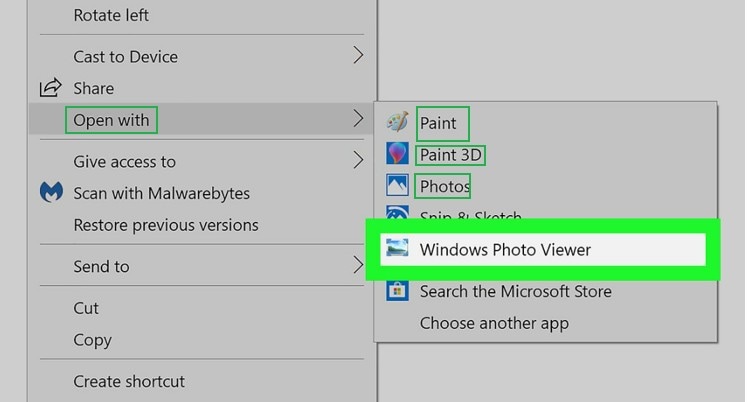Click the Malwarebytes logo icon
The width and height of the screenshot is (747, 402).
coord(51,193)
